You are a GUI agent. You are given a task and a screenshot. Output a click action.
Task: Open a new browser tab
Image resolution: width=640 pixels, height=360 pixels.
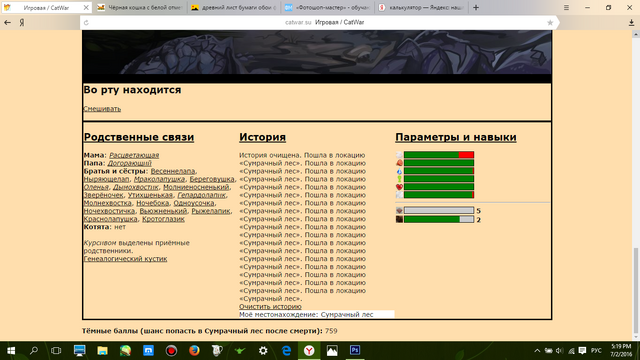point(476,7)
